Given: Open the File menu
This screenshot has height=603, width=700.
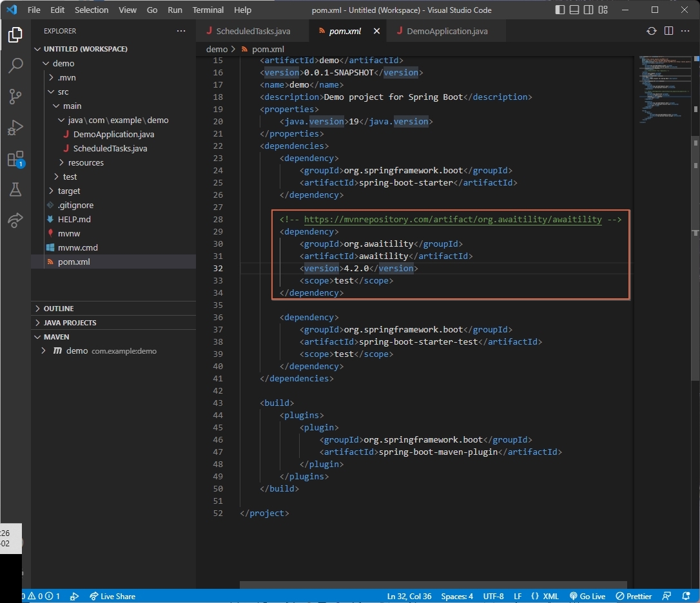Looking at the screenshot, I should pos(34,10).
